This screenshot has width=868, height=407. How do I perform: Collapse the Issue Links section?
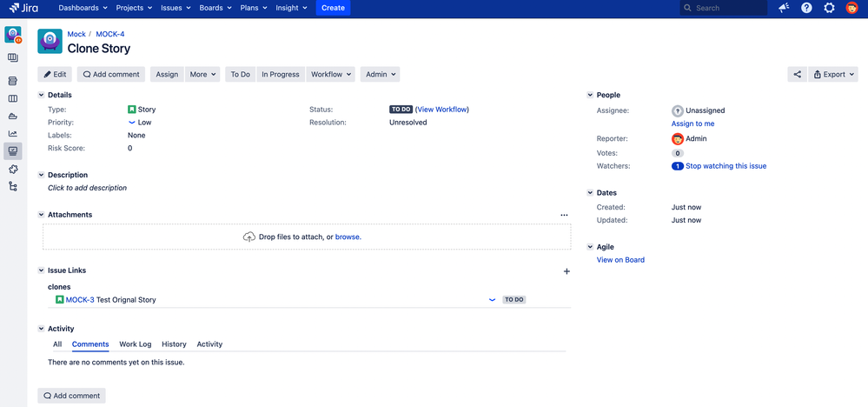(x=41, y=270)
